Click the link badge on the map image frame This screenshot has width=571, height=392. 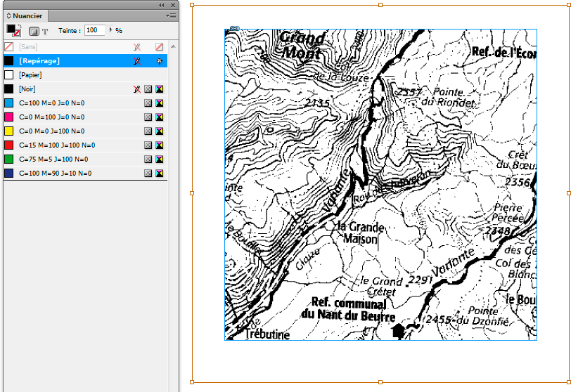point(235,28)
